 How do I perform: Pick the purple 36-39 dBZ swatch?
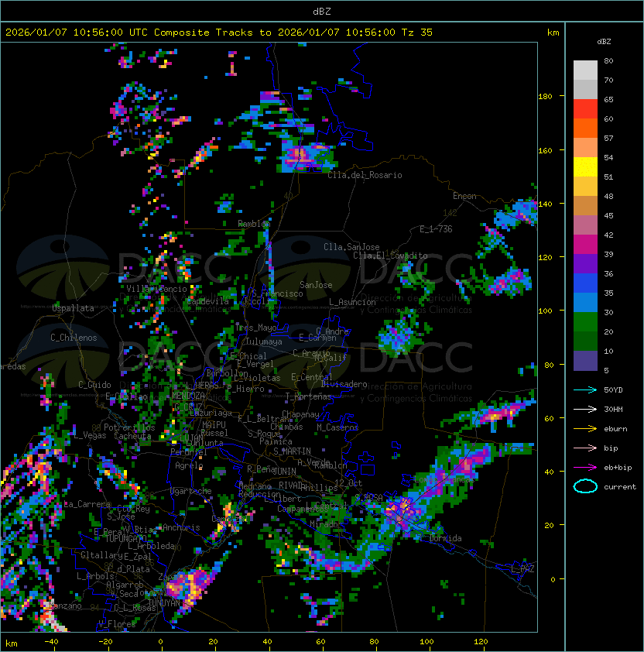click(x=585, y=263)
